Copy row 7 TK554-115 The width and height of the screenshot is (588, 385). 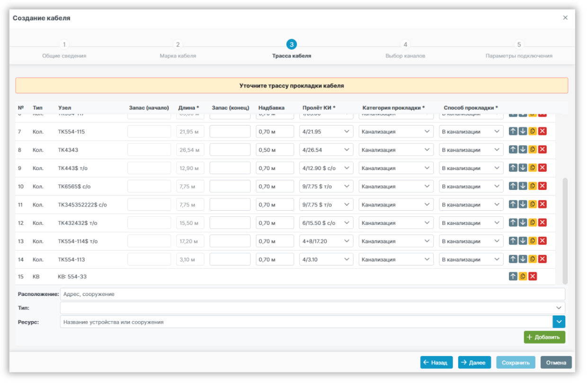click(533, 132)
